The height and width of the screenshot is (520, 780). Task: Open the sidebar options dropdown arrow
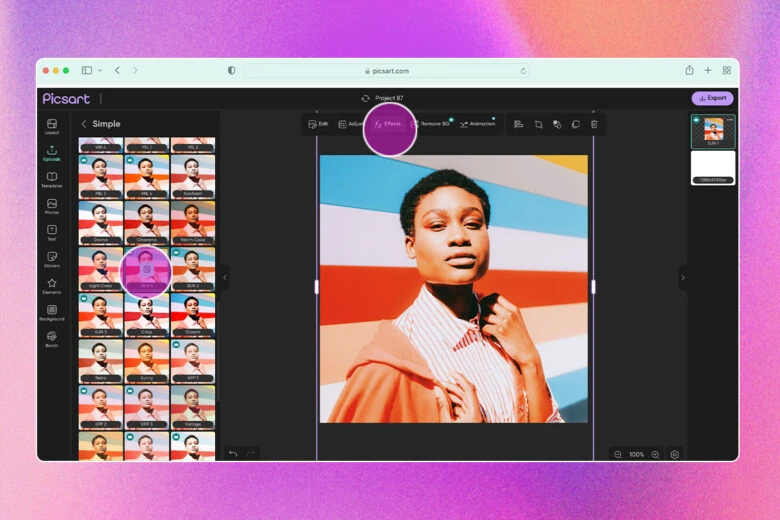[x=100, y=71]
